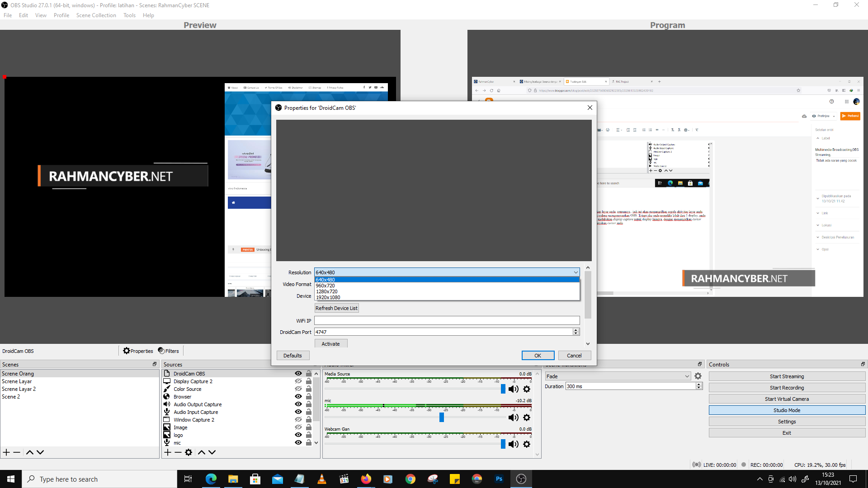Hide the Browser source
868x488 pixels.
pyautogui.click(x=298, y=397)
